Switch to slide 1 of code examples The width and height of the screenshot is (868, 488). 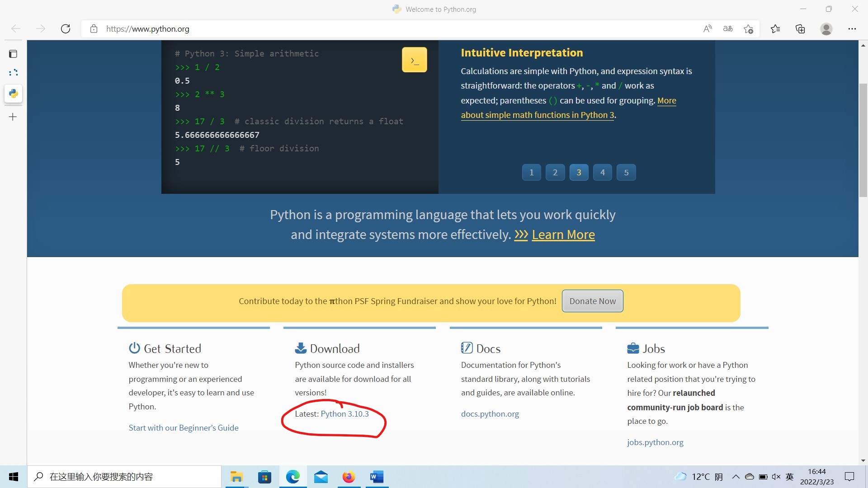tap(531, 172)
